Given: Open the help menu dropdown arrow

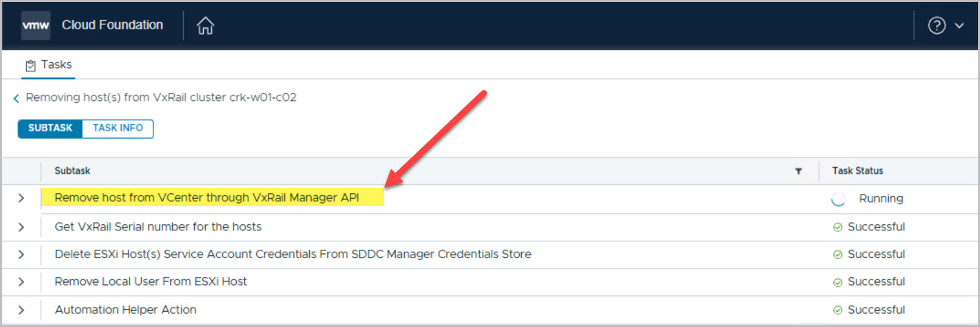Looking at the screenshot, I should coord(959,26).
